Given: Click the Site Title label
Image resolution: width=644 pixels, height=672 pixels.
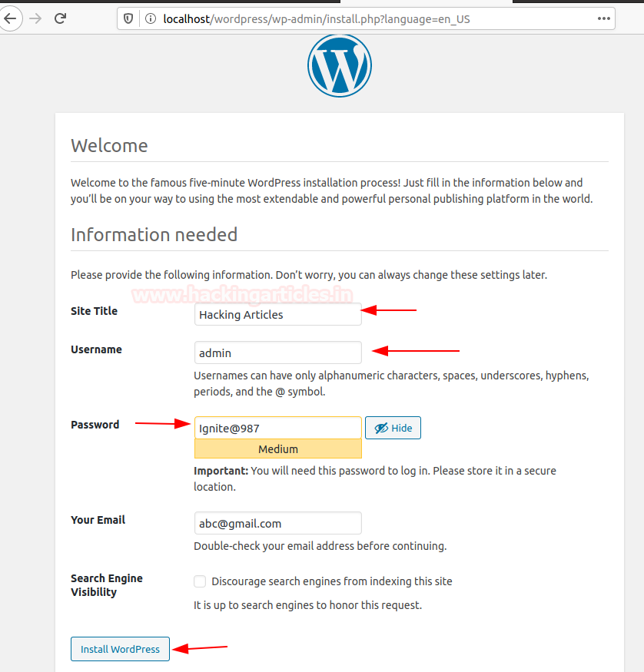Looking at the screenshot, I should (x=94, y=311).
